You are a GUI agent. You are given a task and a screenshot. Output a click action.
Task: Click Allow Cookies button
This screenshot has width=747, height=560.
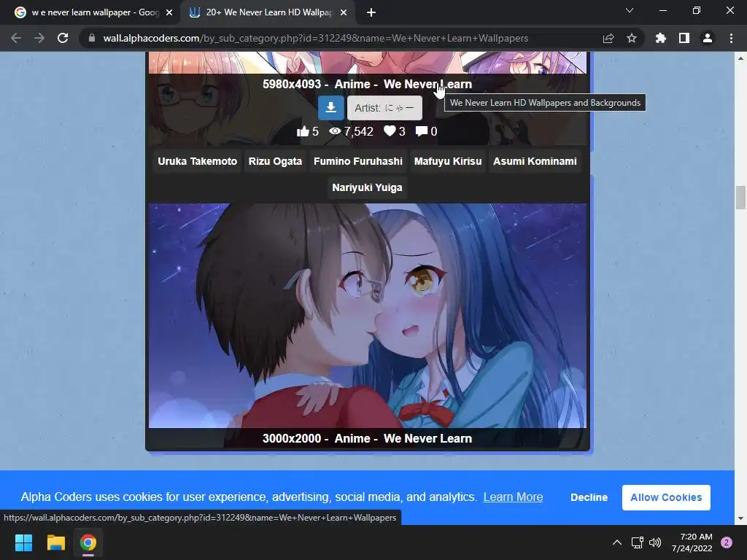pyautogui.click(x=666, y=497)
